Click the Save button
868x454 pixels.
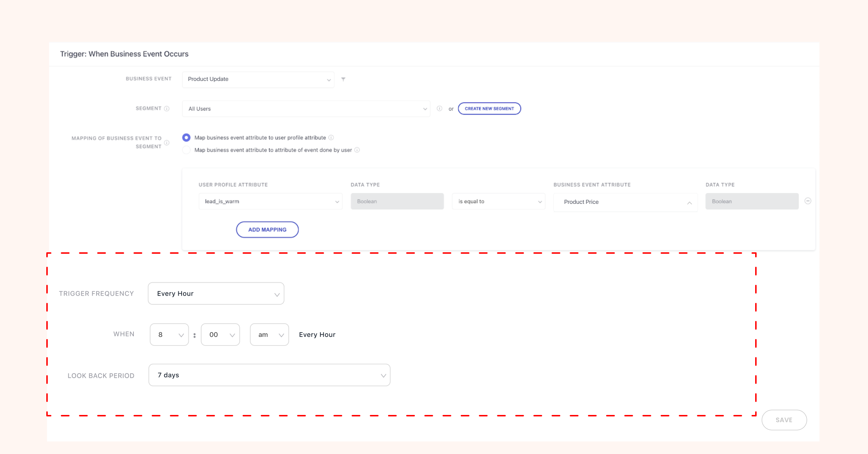click(784, 420)
